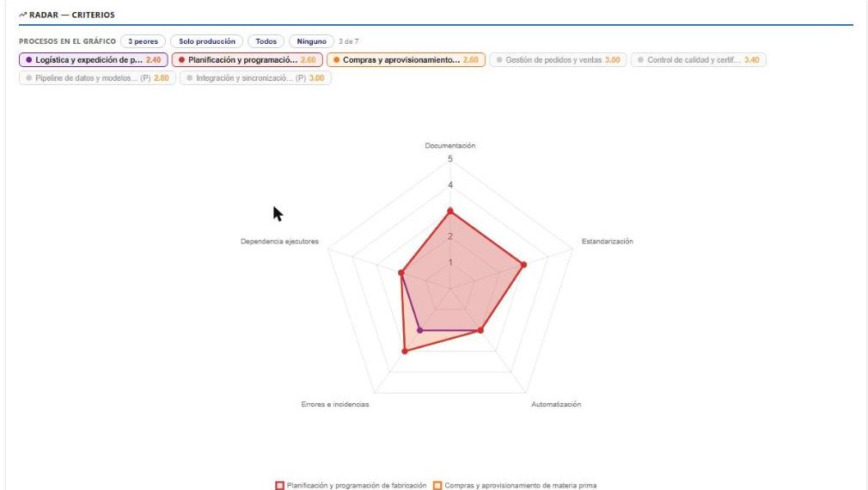This screenshot has height=490, width=868.
Task: Click the 'RADAR — CRITERIOS' section heading
Action: (72, 15)
